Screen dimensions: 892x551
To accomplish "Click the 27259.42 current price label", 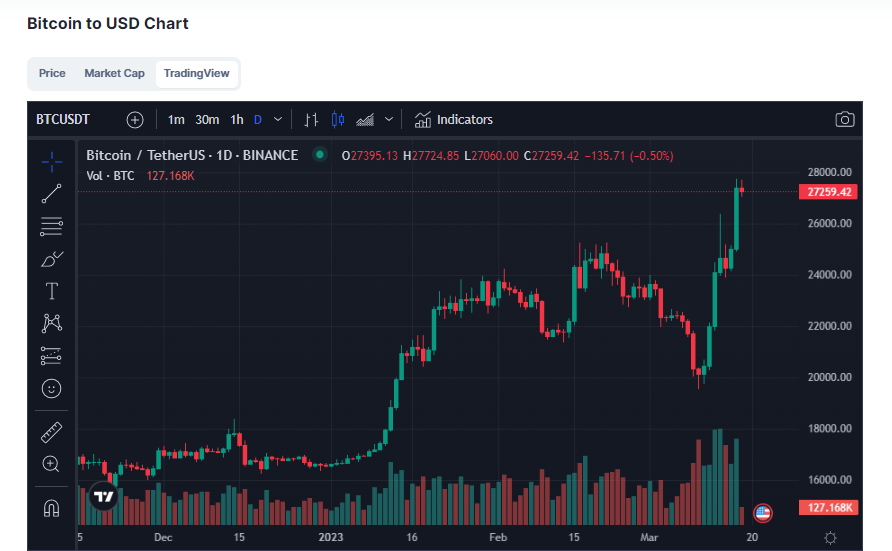I will 828,192.
